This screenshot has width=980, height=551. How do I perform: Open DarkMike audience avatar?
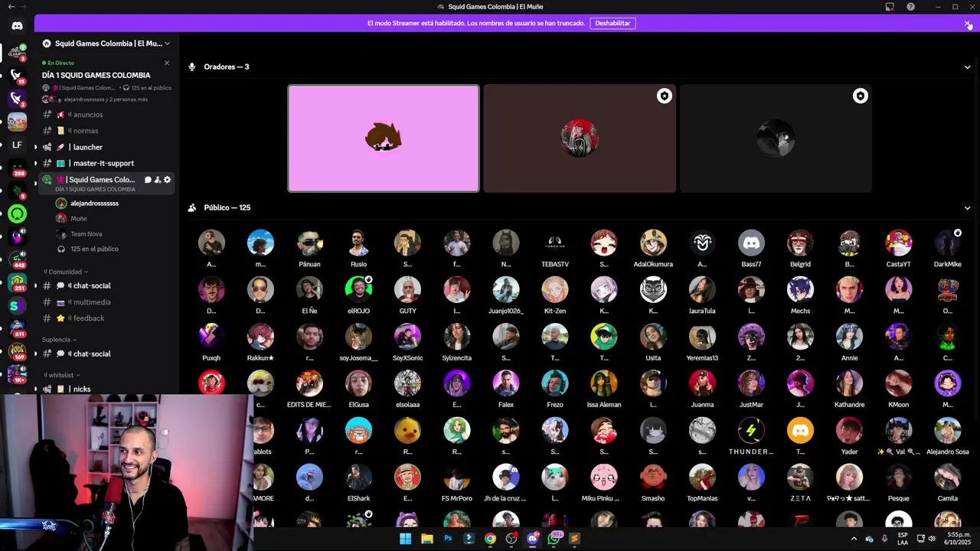tap(947, 243)
